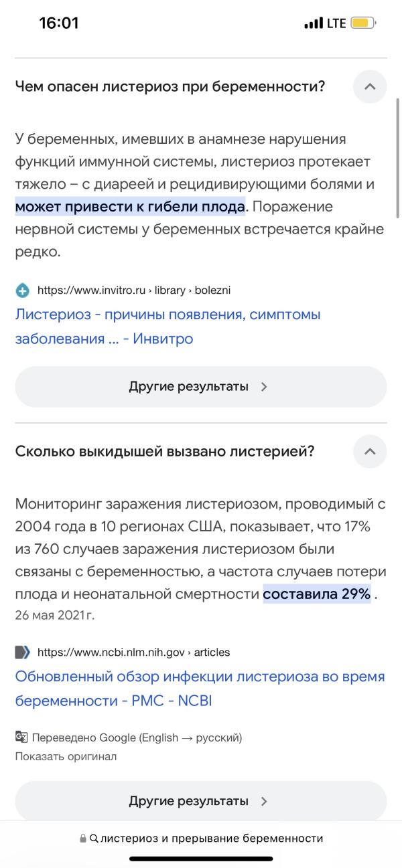The width and height of the screenshot is (402, 868).
Task: Tap the 16:01 clock in status bar
Action: click(59, 23)
